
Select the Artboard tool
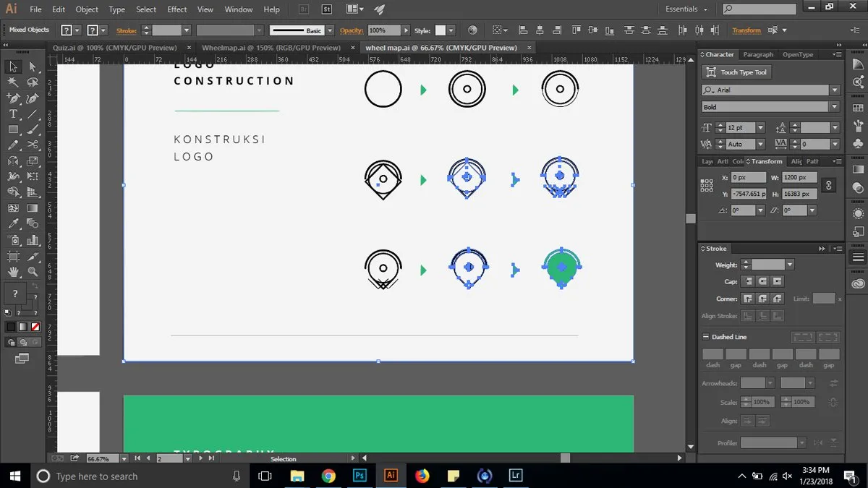click(x=13, y=257)
